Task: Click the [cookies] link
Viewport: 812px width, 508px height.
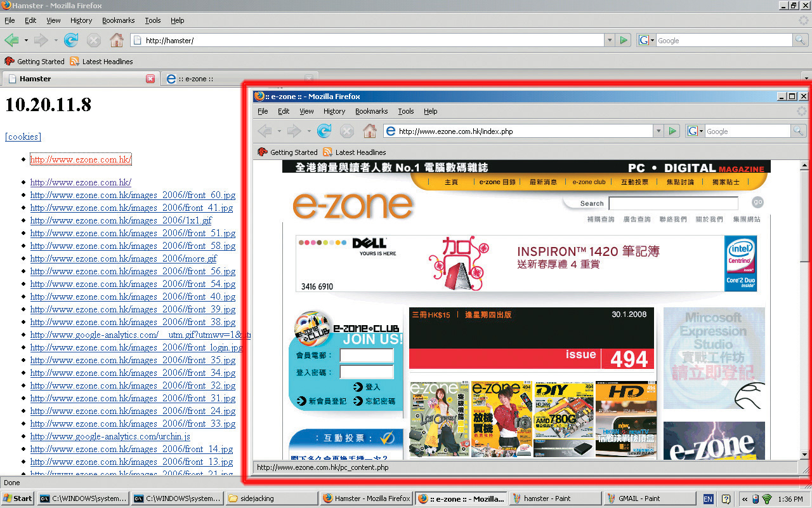Action: click(23, 137)
